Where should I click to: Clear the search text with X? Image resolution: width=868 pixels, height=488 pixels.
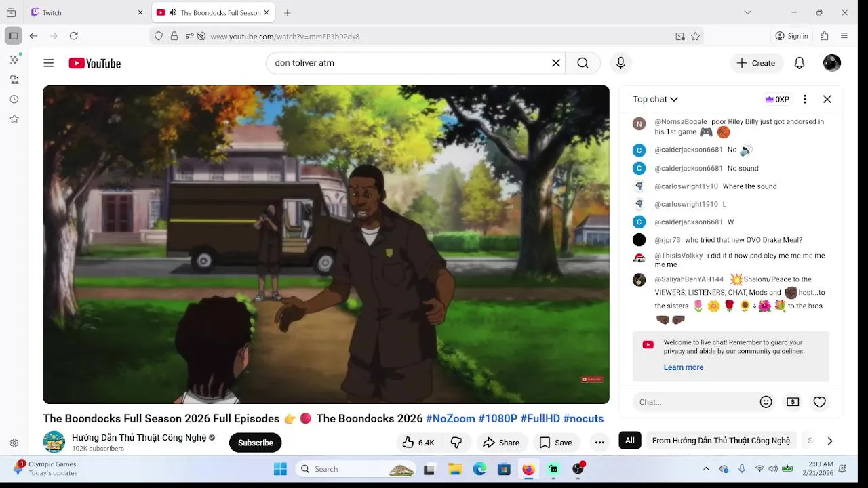[556, 63]
